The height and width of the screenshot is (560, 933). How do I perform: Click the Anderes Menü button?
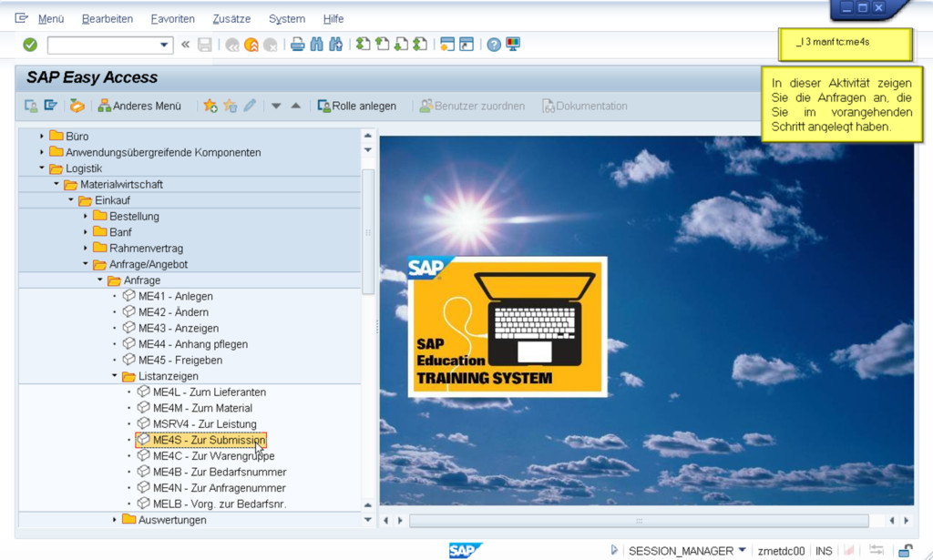[139, 106]
